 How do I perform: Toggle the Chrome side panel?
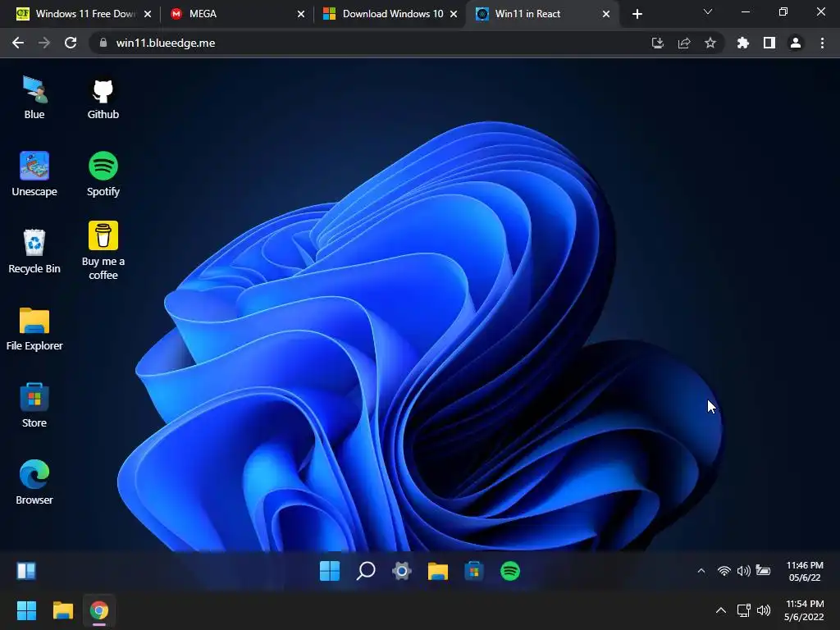coord(769,43)
